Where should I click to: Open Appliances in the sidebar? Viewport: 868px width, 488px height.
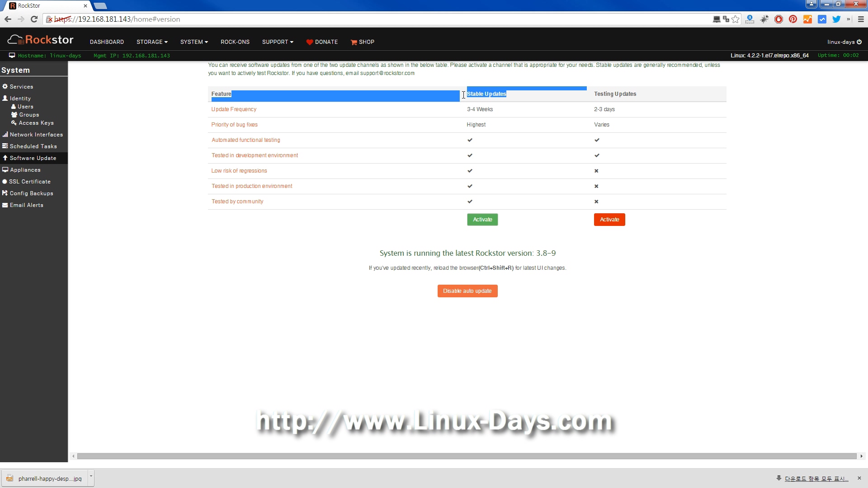pyautogui.click(x=22, y=170)
